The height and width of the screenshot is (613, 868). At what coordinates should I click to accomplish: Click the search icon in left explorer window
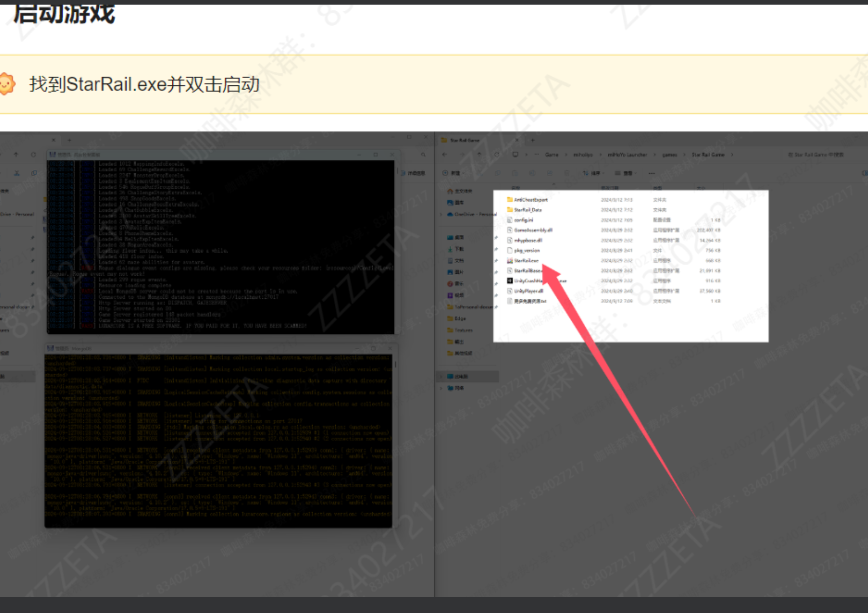pyautogui.click(x=423, y=154)
